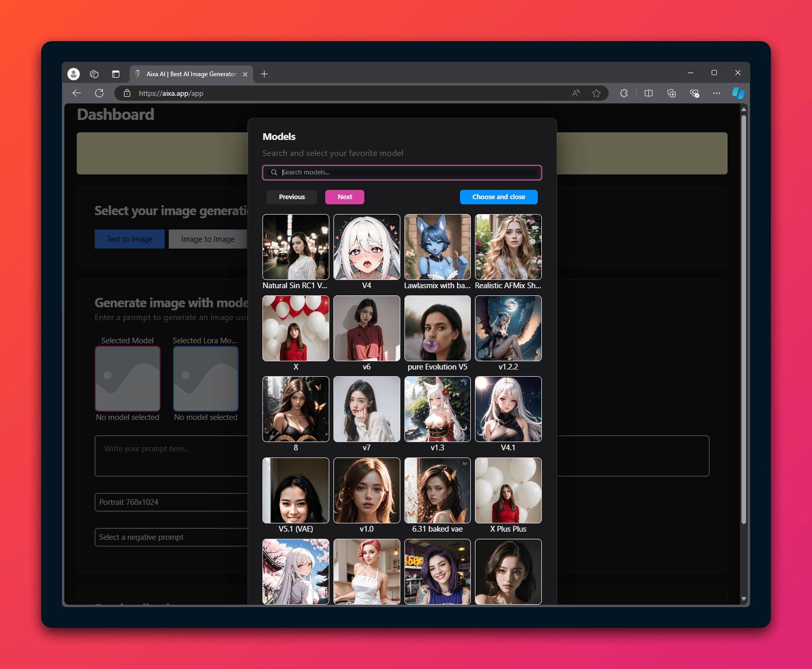Close the Aixa AI browser tab
Screen dimensions: 812x669
[x=245, y=74]
